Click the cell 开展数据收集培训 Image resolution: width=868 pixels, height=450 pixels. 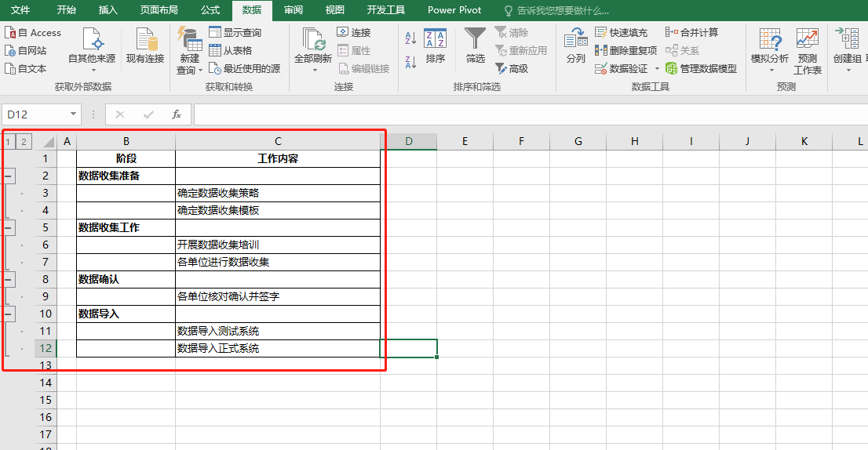278,245
